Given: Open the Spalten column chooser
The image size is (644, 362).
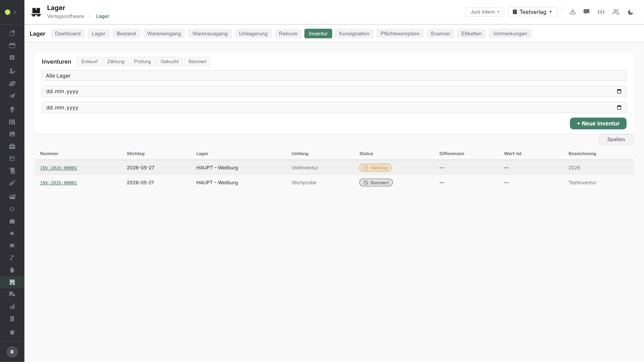Looking at the screenshot, I should pos(616,139).
